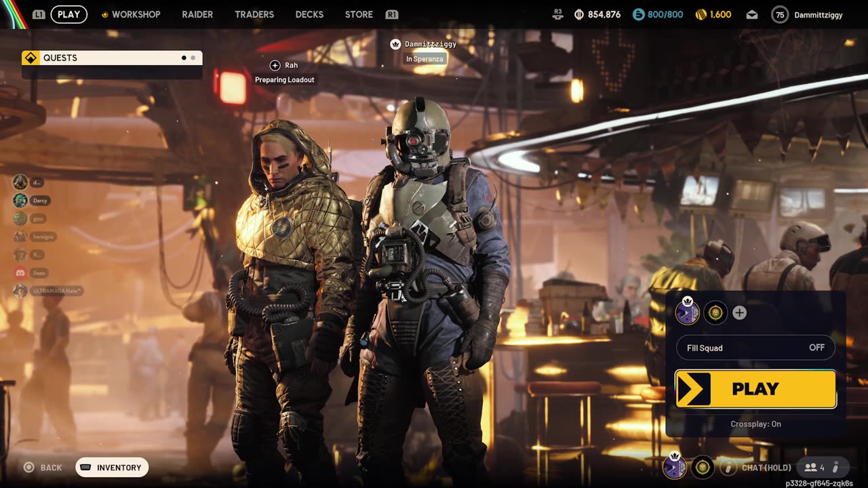Click the 854,876 coin currency icon
This screenshot has height=488, width=868.
(x=579, y=14)
